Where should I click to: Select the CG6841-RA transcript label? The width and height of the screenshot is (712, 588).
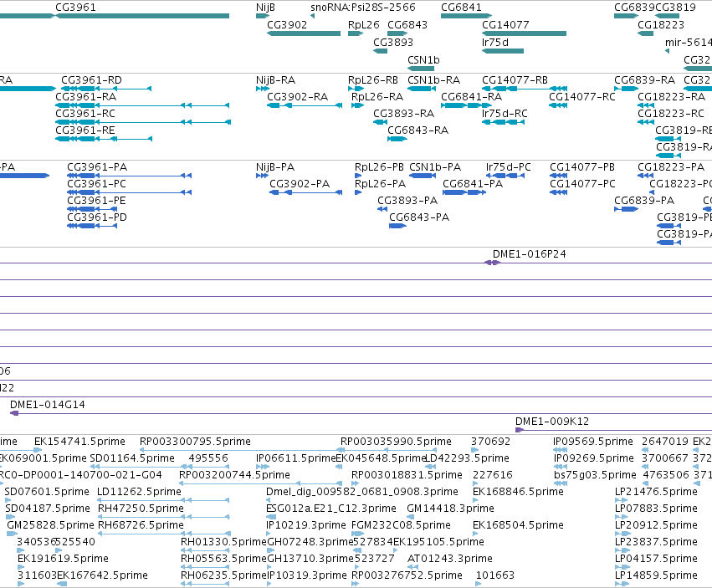(471, 97)
